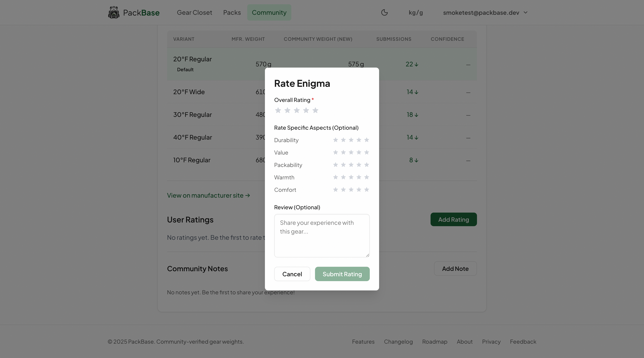Rate Packability three stars

coord(351,165)
